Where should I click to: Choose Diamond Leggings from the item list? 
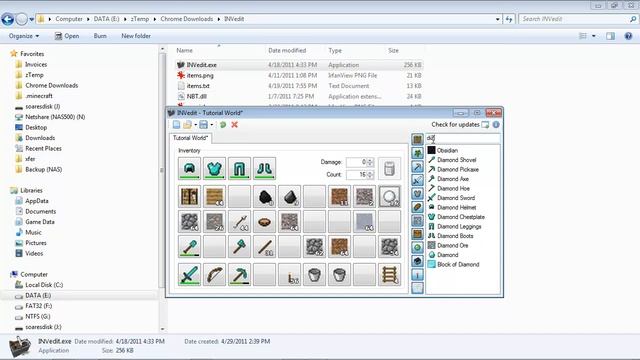click(459, 226)
